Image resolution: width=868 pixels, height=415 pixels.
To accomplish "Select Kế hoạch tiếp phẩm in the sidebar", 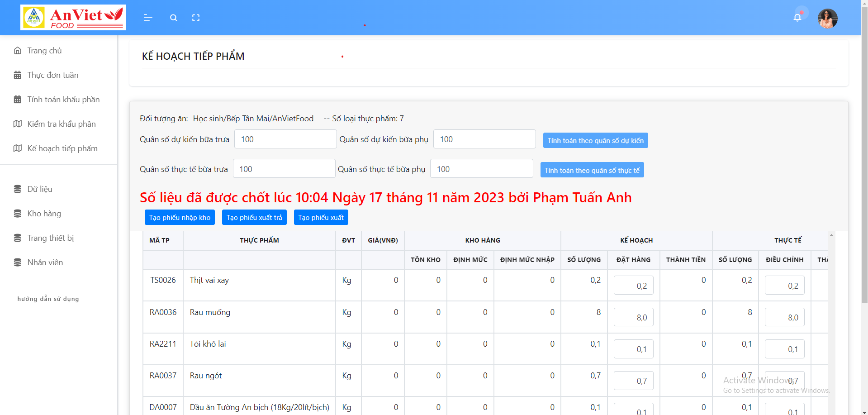I will (x=62, y=148).
